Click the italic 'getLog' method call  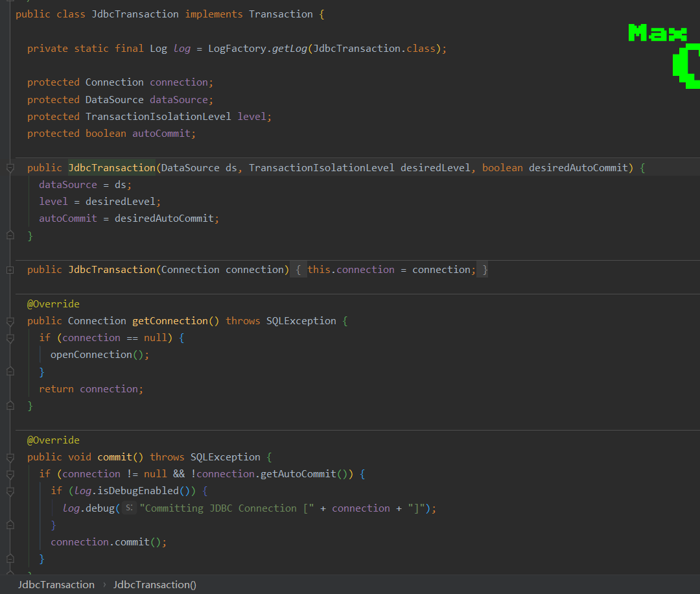289,48
